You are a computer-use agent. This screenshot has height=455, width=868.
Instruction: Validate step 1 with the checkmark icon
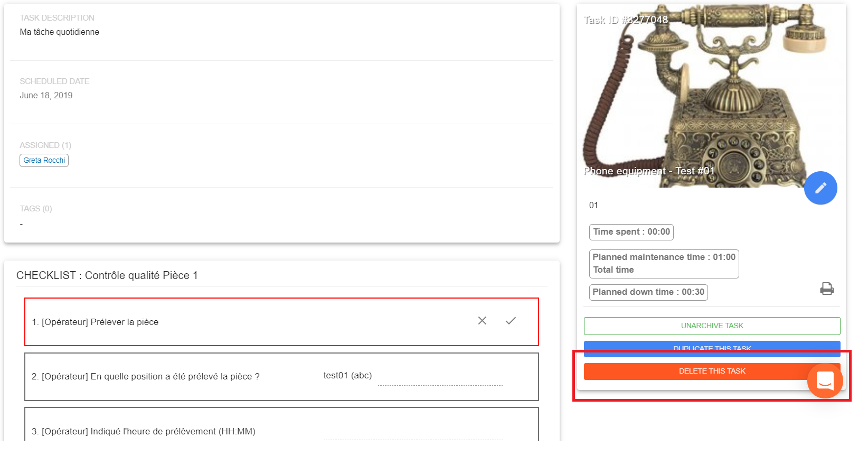click(511, 321)
